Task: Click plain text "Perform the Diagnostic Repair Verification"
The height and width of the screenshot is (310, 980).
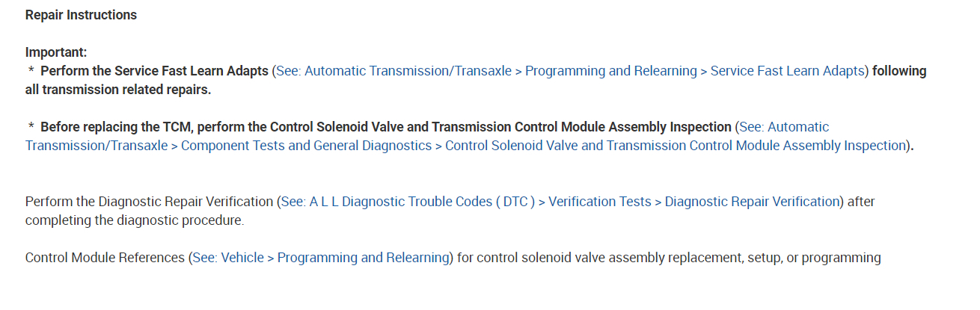Action: 149,202
